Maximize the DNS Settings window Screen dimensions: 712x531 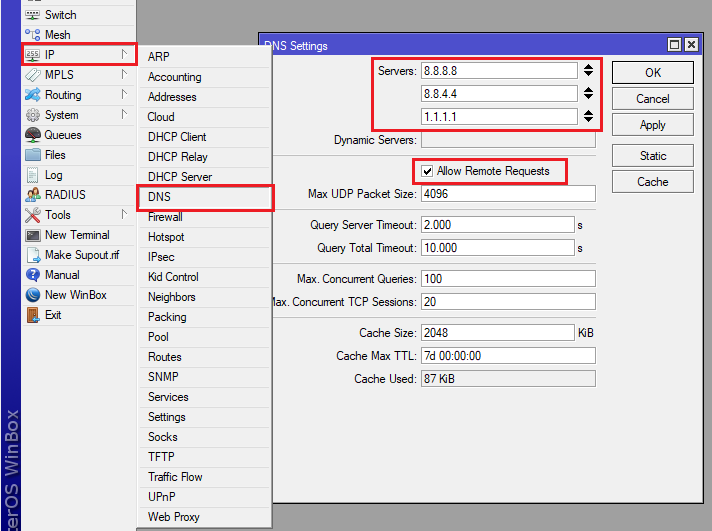pos(674,45)
